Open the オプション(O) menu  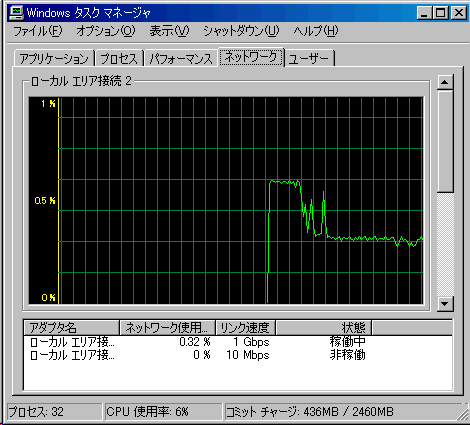coord(106,31)
